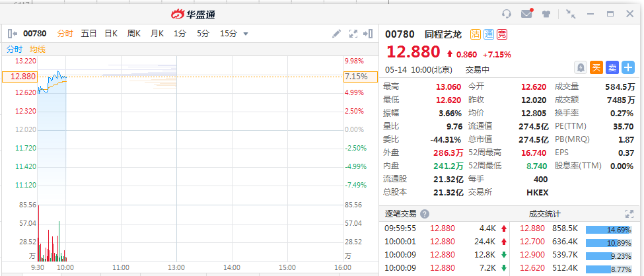This screenshot has width=644, height=276.
Task: Click the 7.15% label on right axis
Action: [361, 77]
